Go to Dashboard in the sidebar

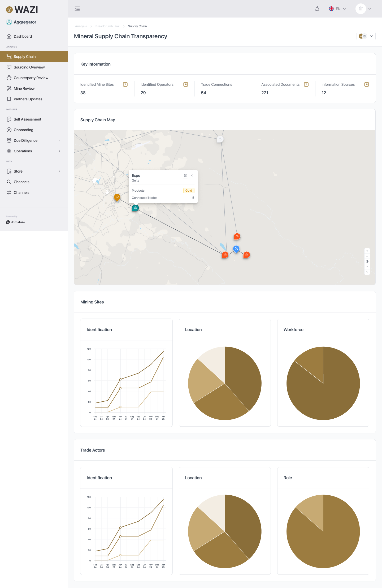click(x=34, y=36)
